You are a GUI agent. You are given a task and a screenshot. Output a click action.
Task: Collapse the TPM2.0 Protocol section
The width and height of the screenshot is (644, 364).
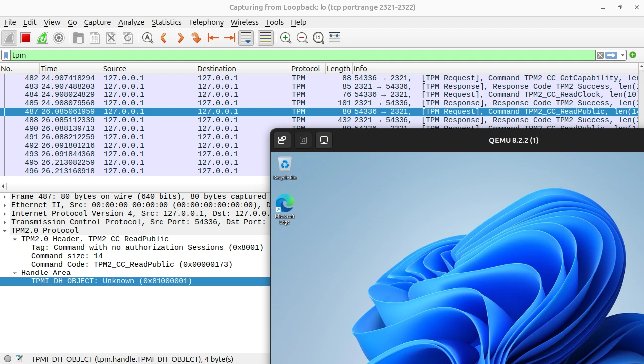point(5,231)
